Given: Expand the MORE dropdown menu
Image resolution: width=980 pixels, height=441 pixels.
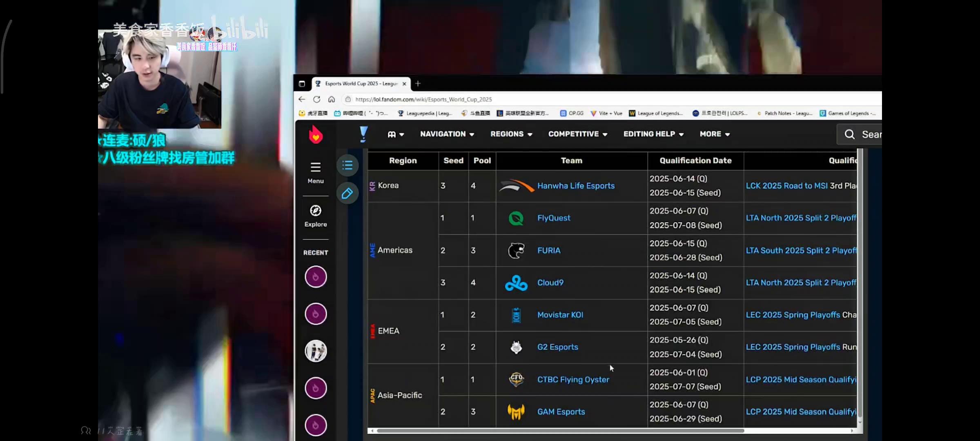Looking at the screenshot, I should tap(715, 134).
